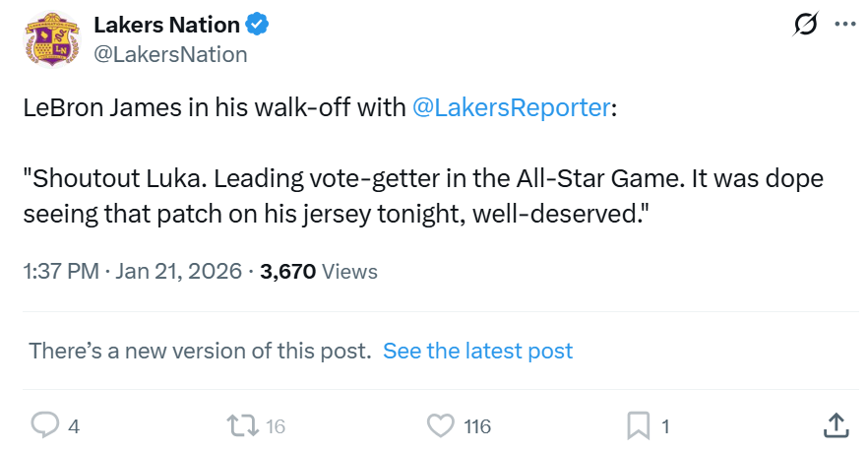Click the reply count of 4

coord(74,426)
